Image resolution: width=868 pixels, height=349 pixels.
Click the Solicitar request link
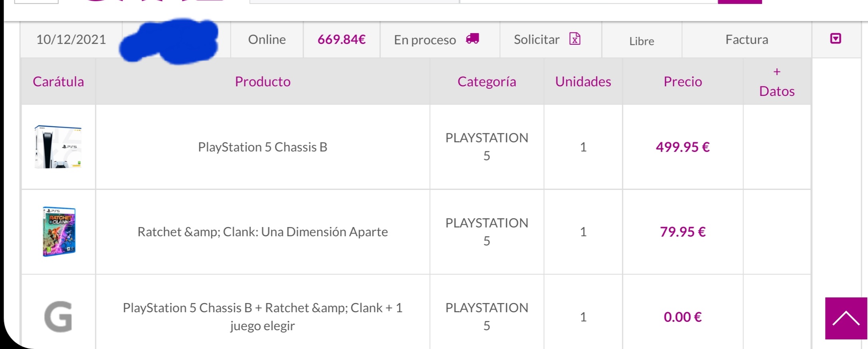point(536,40)
